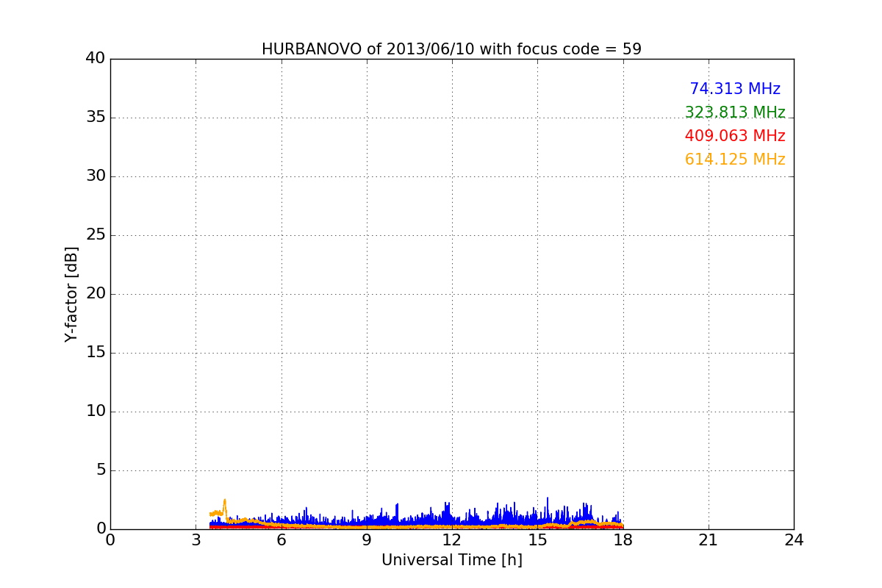Screen dimensions: 882x588
Task: Click the x-axis tick label '9'
Action: (366, 540)
